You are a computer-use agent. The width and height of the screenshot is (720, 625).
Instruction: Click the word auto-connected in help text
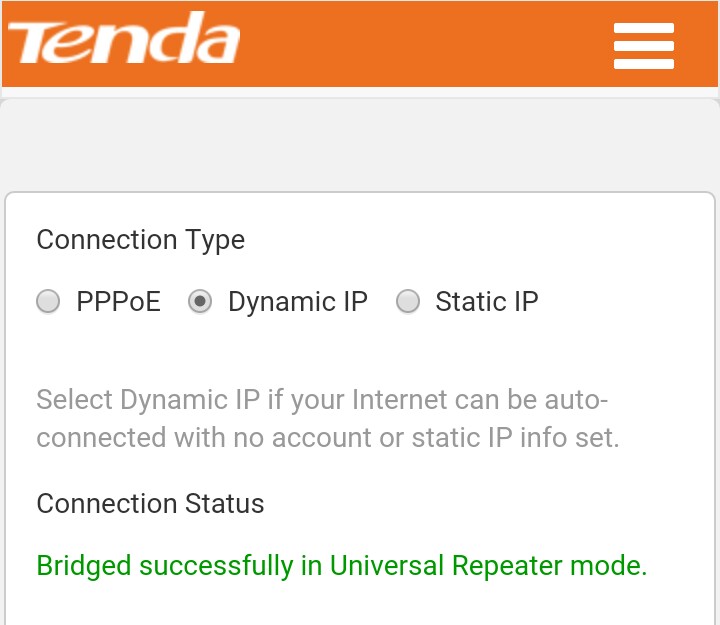(x=577, y=400)
